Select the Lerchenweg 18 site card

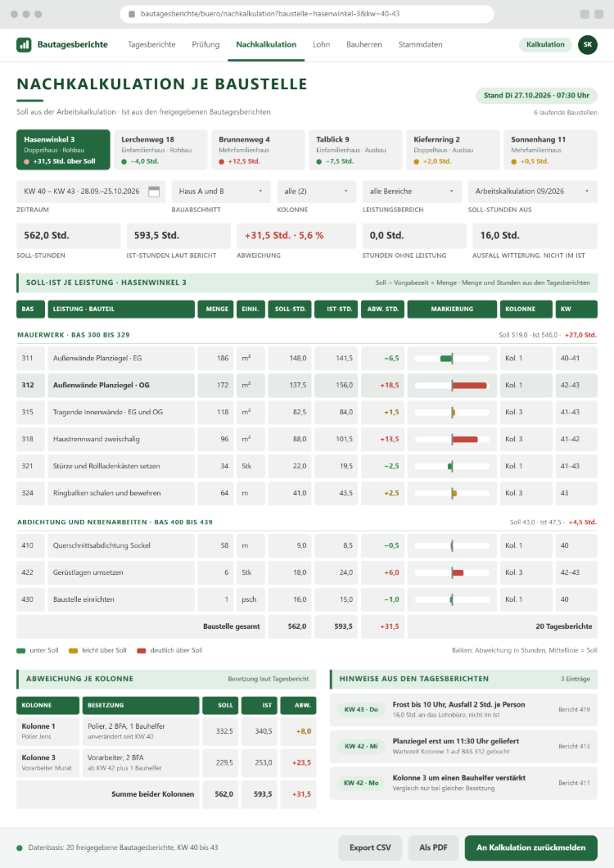click(160, 150)
